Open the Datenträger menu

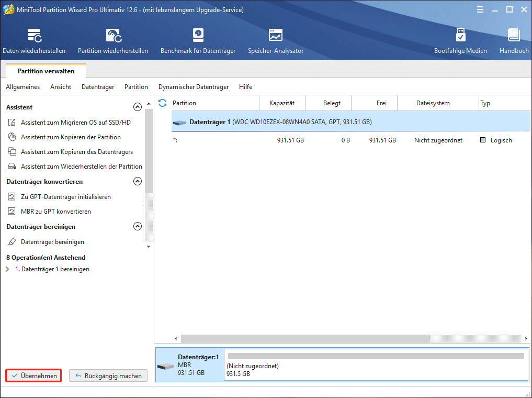97,86
